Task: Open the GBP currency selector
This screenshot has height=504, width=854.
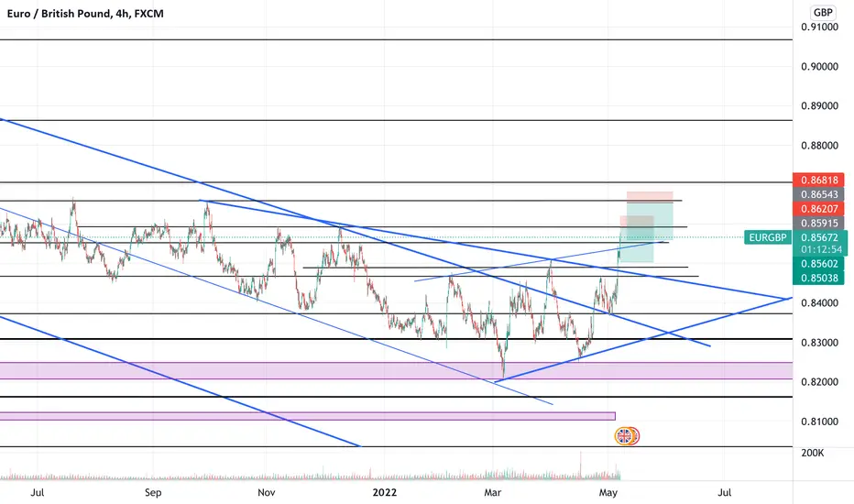Action: 823,13
